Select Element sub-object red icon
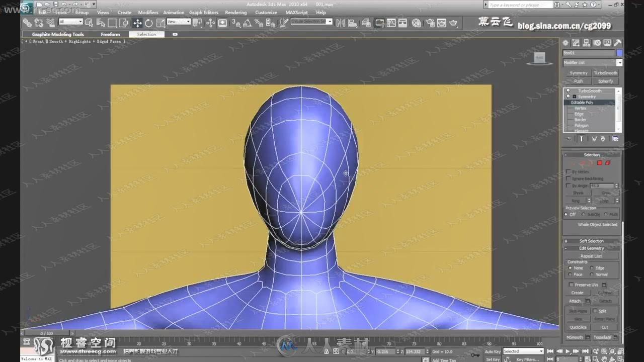The image size is (644, 362). click(607, 162)
